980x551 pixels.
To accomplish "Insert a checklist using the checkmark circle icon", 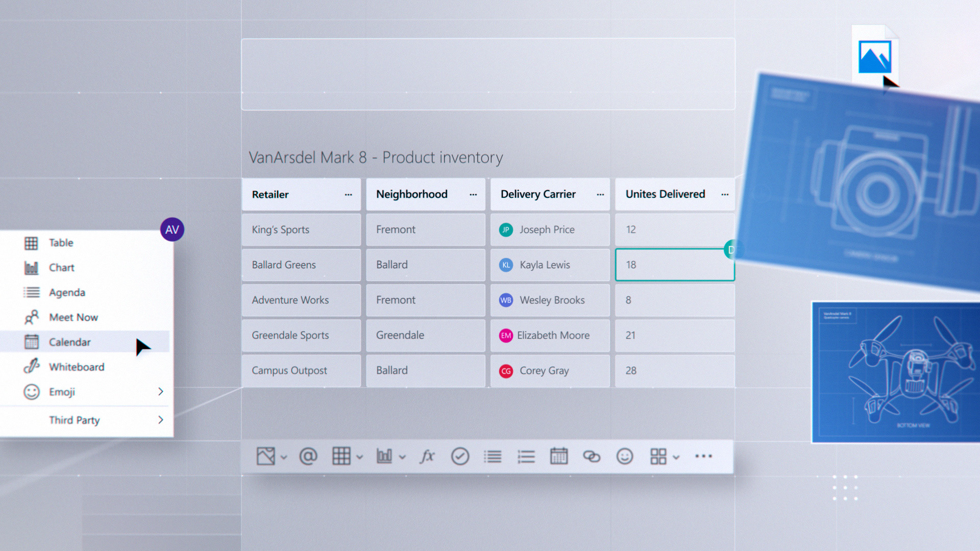I will [460, 456].
